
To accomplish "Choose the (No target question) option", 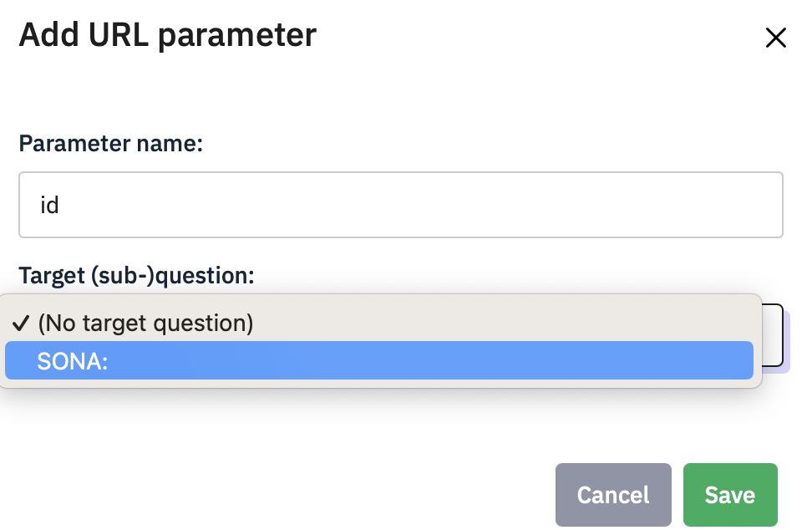I will coord(145,323).
